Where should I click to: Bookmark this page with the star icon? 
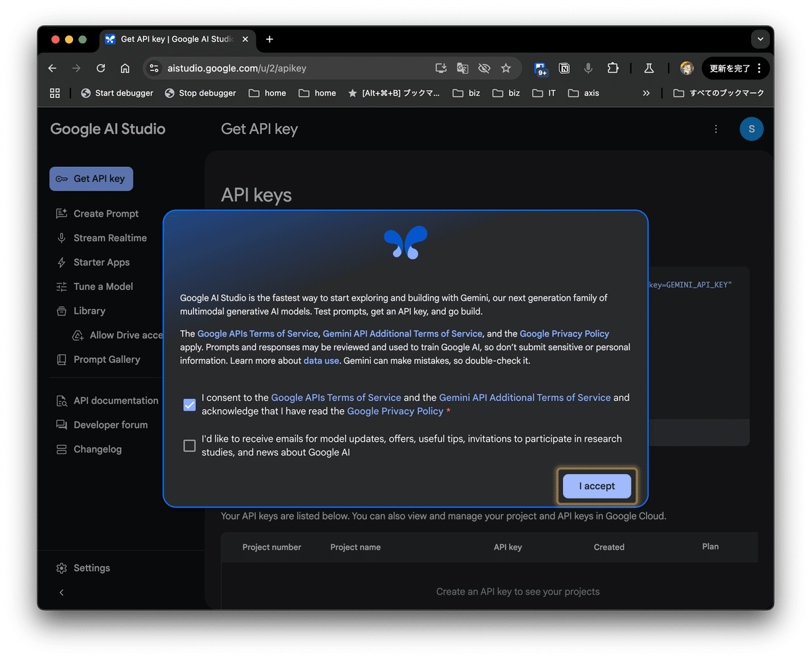pos(505,68)
